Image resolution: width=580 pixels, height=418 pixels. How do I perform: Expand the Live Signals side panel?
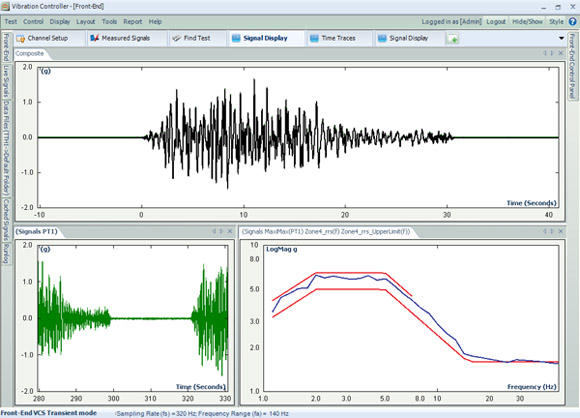[6, 81]
